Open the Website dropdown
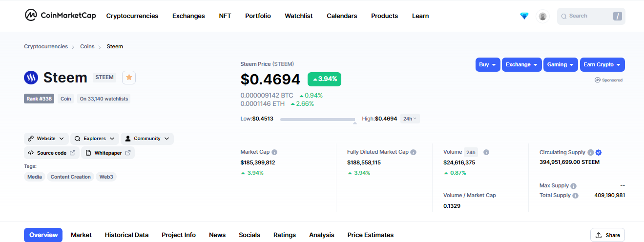 [46, 139]
